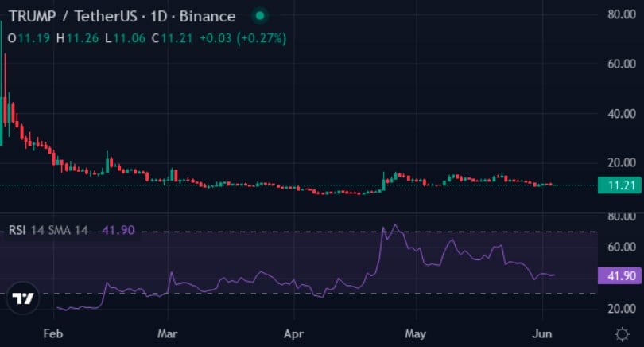Click the 40.00 price scale label
644x347 pixels.
point(622,114)
